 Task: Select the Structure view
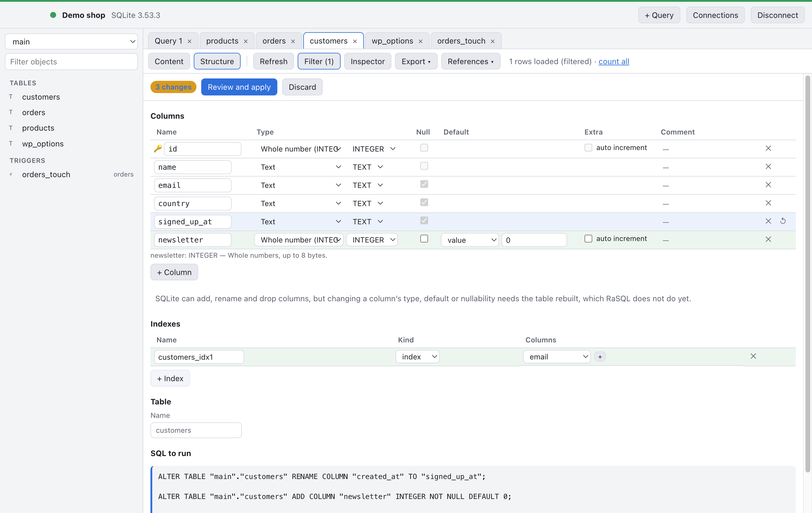pyautogui.click(x=217, y=61)
